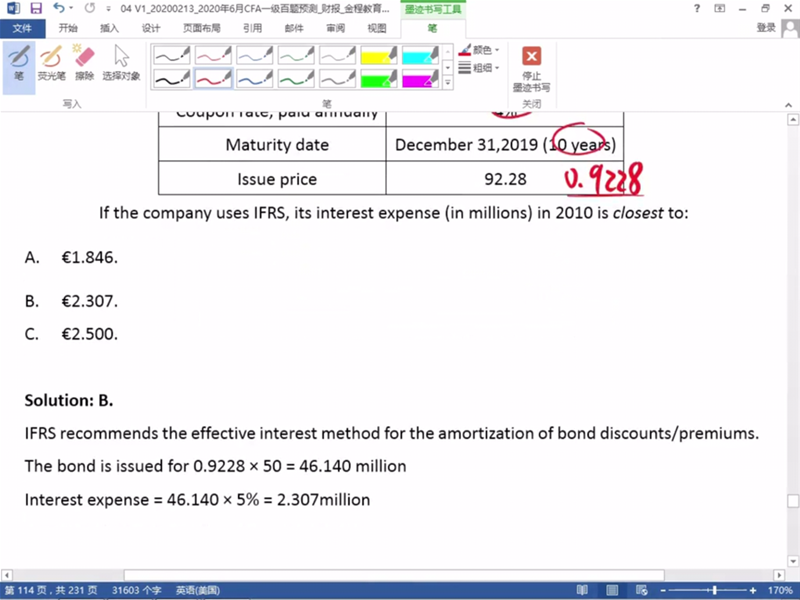Viewport: 800px width, 600px height.
Task: Open the Page Layout (页面布局) tab
Action: (x=202, y=28)
